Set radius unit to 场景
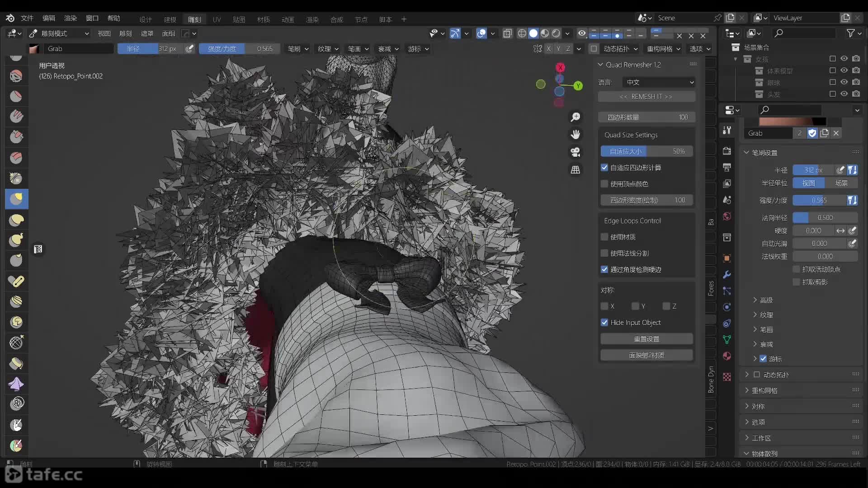The height and width of the screenshot is (488, 868). coord(841,183)
